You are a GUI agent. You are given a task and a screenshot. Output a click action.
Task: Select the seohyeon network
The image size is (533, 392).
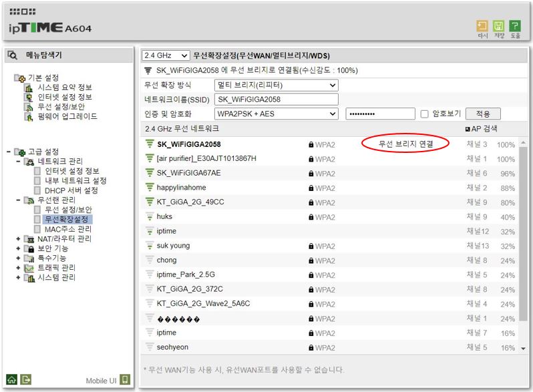point(172,347)
